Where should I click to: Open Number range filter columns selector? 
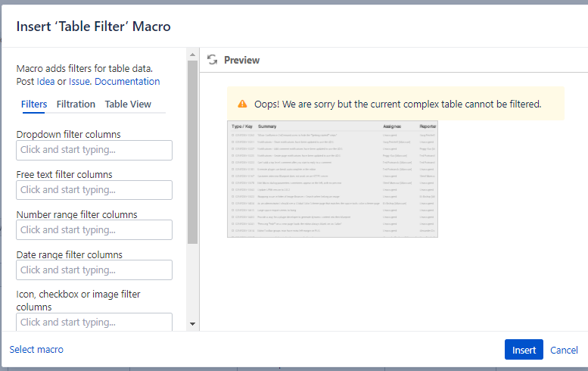[94, 229]
